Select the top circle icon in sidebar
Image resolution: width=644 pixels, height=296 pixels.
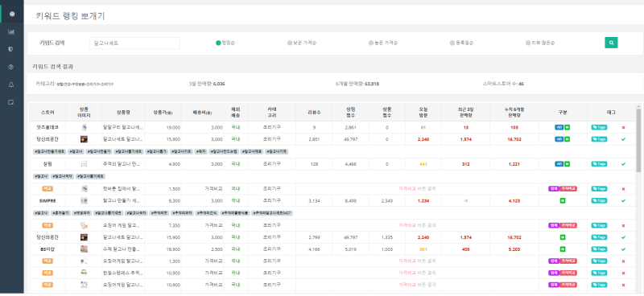[12, 14]
